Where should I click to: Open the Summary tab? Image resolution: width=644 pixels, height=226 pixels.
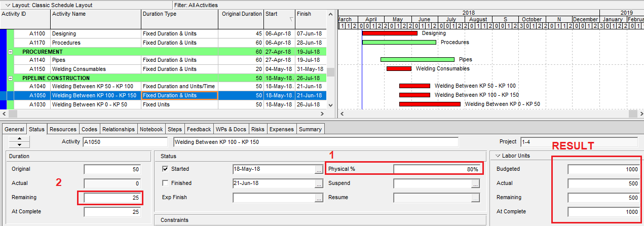pos(310,129)
